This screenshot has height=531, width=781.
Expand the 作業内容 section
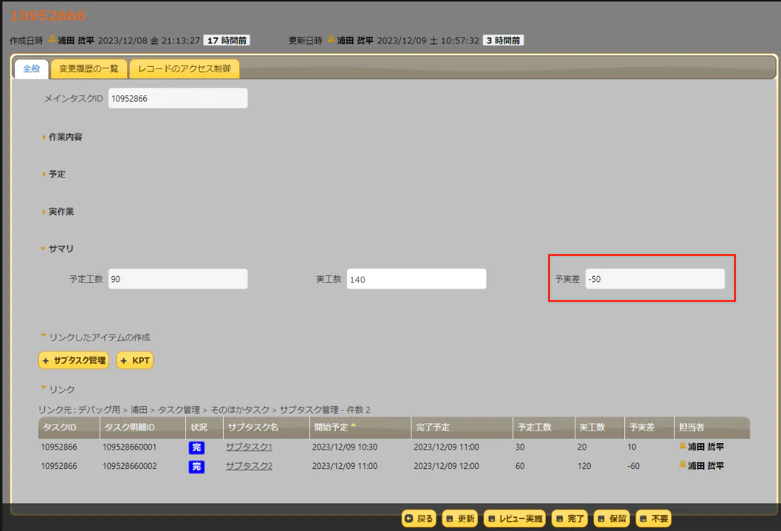coord(62,137)
